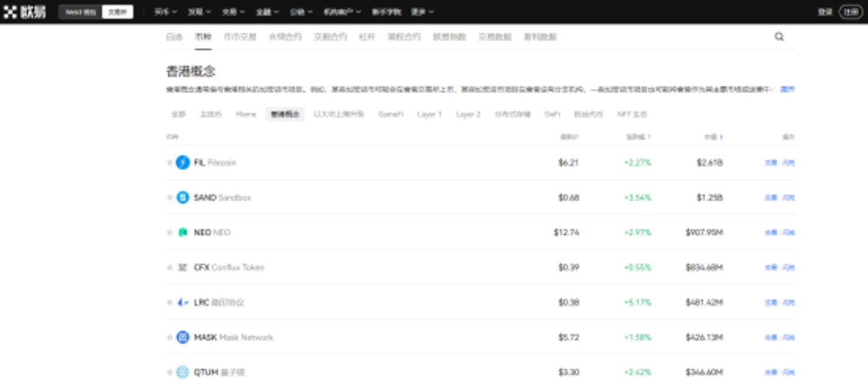Switch to the 币币交易 tab
Screen dimensions: 868x386
240,37
